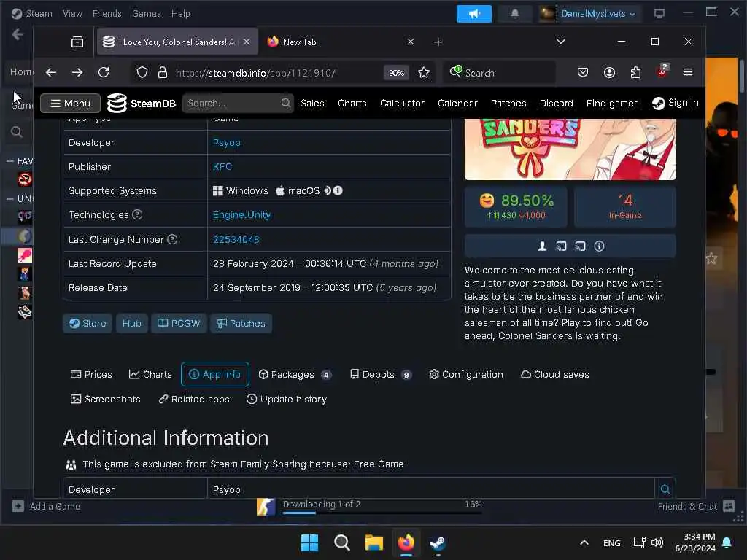
Task: Click the SteamDB search field
Action: (x=238, y=104)
